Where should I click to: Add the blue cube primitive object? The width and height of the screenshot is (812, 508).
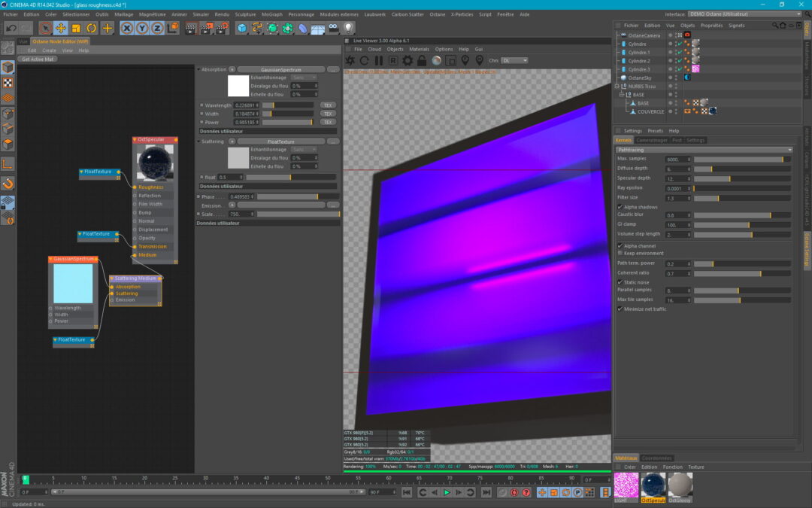click(242, 28)
